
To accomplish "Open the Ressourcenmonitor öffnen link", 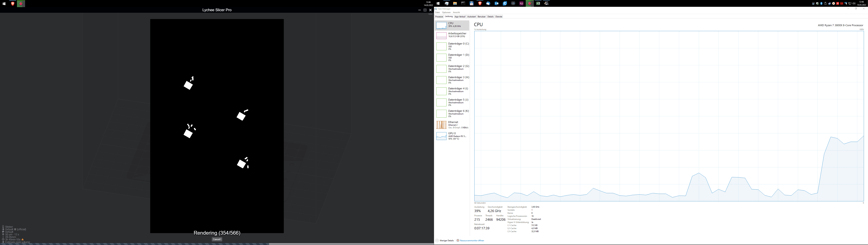I will click(x=472, y=241).
